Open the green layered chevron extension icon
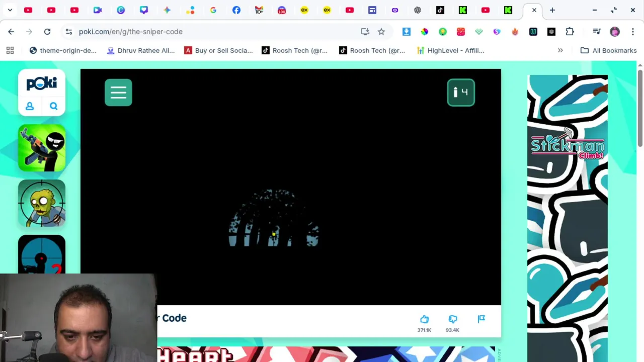This screenshot has width=644, height=362. 479,32
